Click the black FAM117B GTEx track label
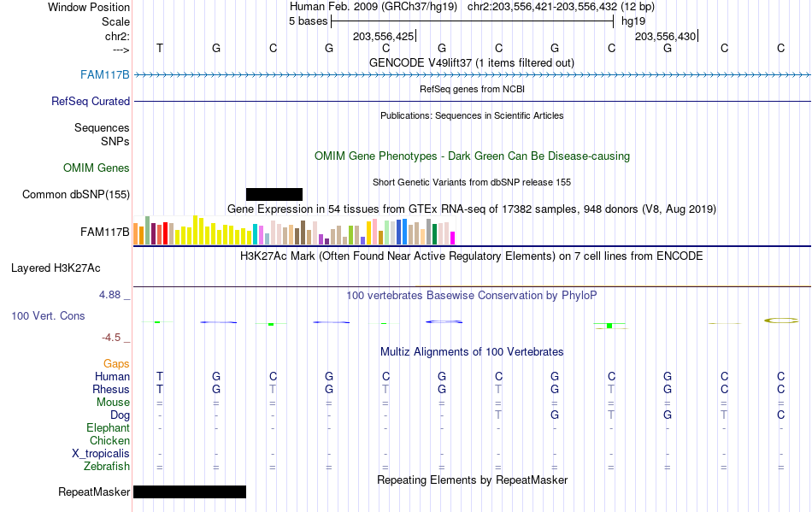 (105, 232)
